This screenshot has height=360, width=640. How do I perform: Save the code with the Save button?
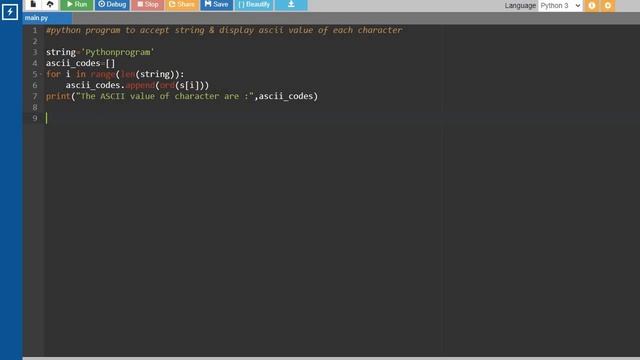(216, 4)
